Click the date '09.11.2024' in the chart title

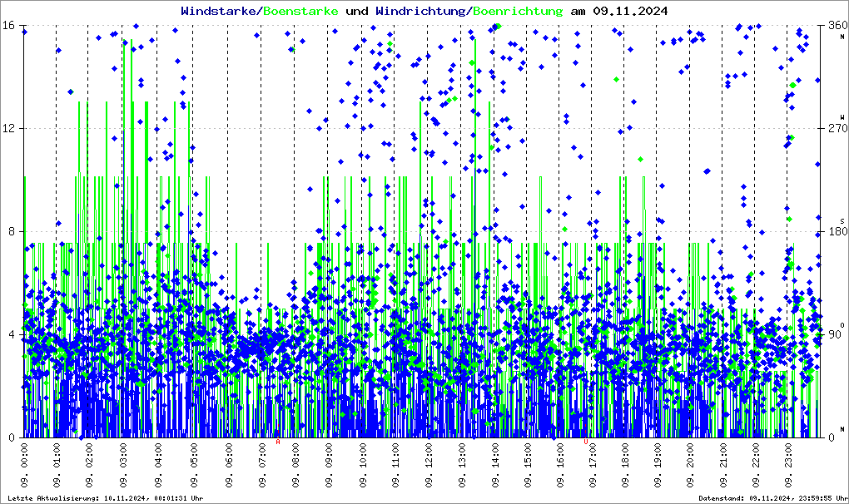[630, 11]
